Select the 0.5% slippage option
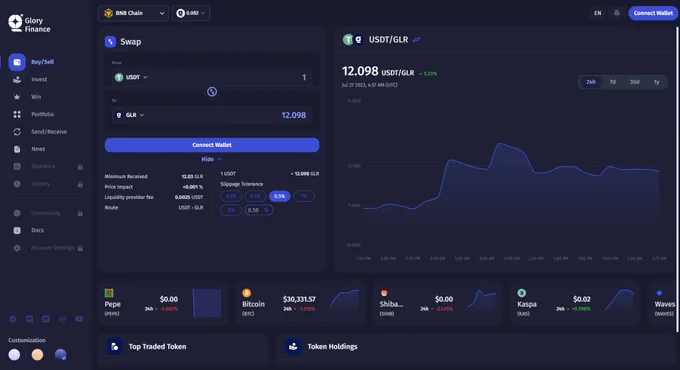The height and width of the screenshot is (370, 680). point(280,196)
